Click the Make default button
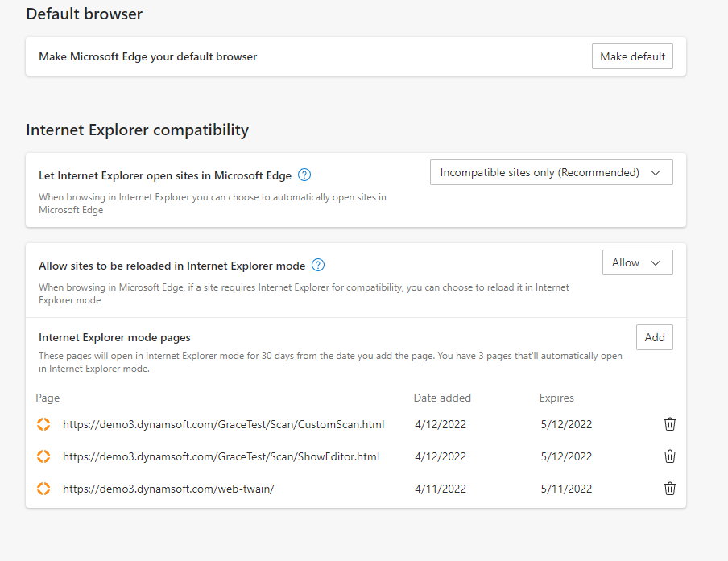Image resolution: width=728 pixels, height=561 pixels. pos(632,56)
